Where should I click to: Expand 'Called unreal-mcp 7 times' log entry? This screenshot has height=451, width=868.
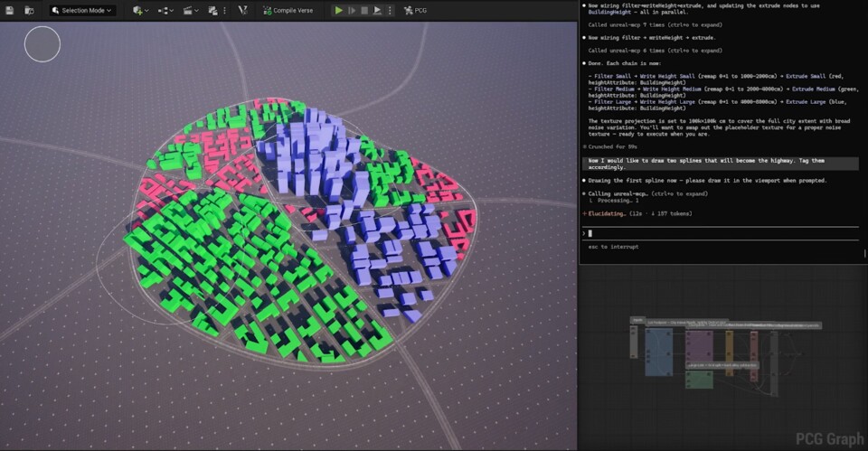655,25
